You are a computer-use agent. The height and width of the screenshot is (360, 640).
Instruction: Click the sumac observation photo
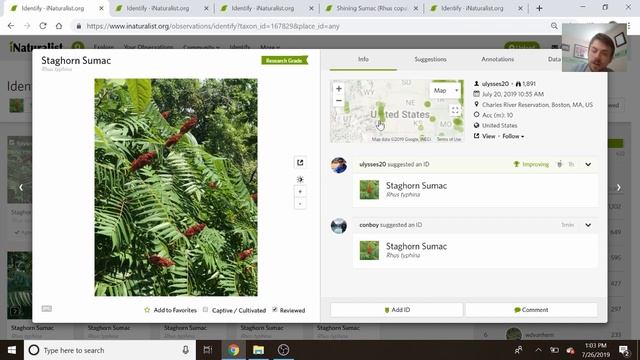pos(176,187)
